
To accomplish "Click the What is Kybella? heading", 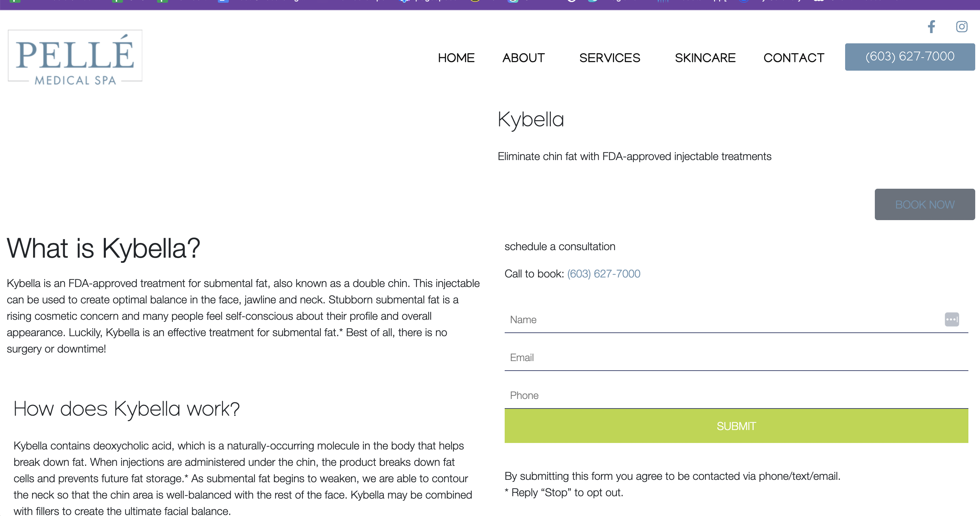I will 103,248.
